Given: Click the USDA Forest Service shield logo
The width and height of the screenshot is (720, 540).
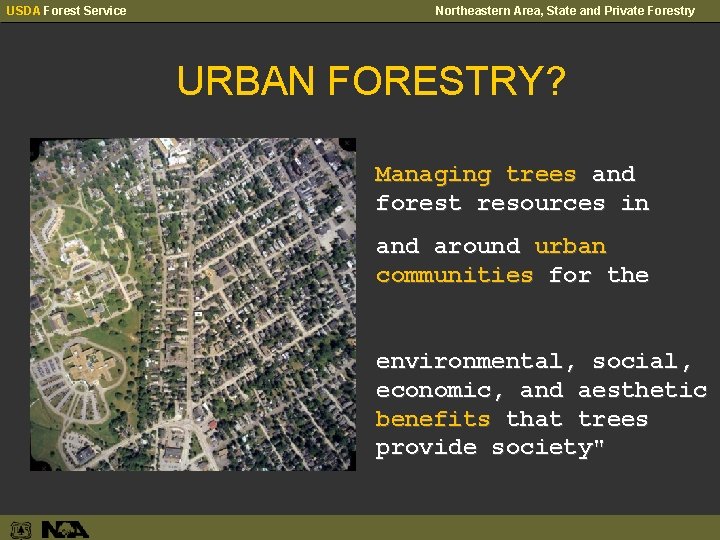Looking at the screenshot, I should click(x=21, y=529).
